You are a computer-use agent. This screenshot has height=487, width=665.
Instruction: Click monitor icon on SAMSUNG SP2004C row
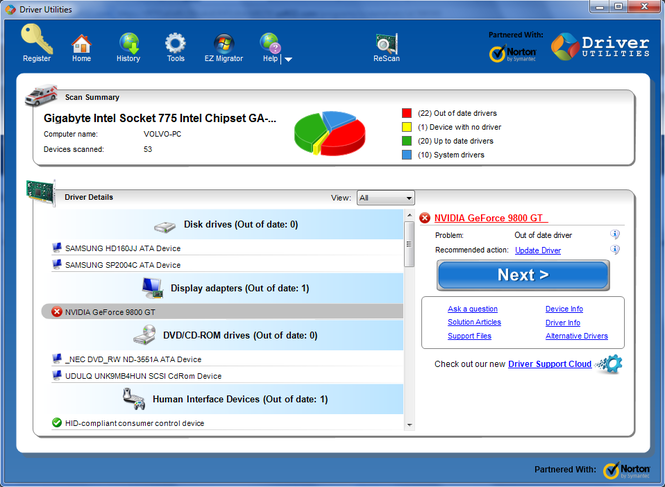pos(56,264)
